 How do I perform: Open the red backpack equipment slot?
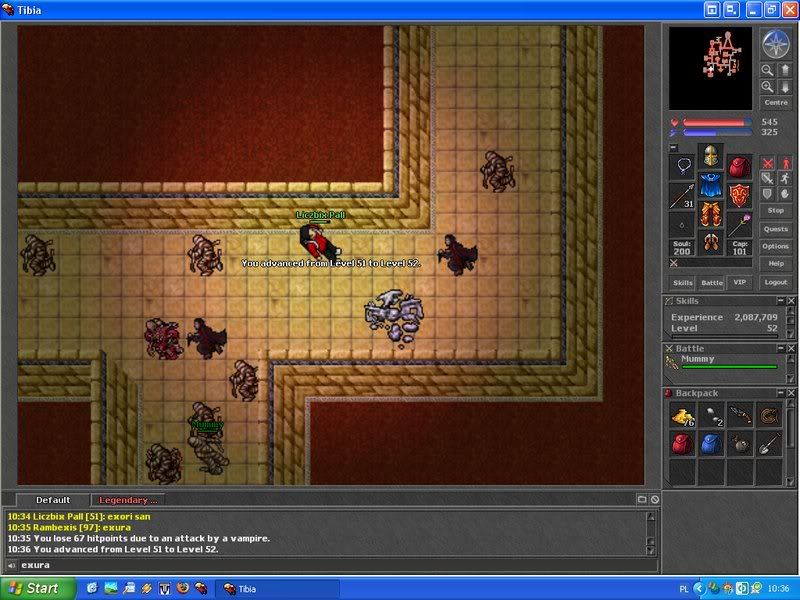coord(739,167)
